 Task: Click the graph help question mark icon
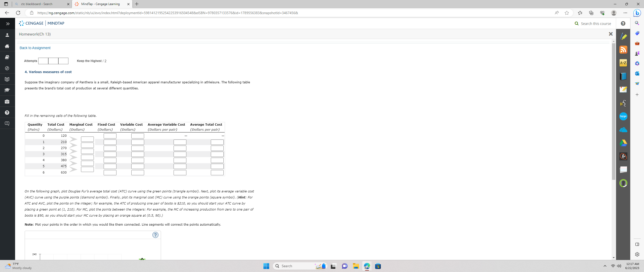tap(155, 235)
